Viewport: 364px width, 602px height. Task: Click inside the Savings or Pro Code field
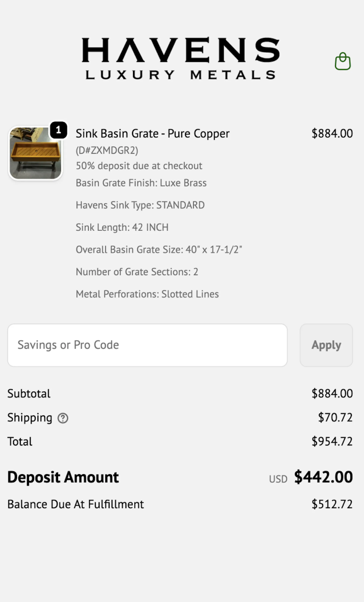[x=148, y=345]
